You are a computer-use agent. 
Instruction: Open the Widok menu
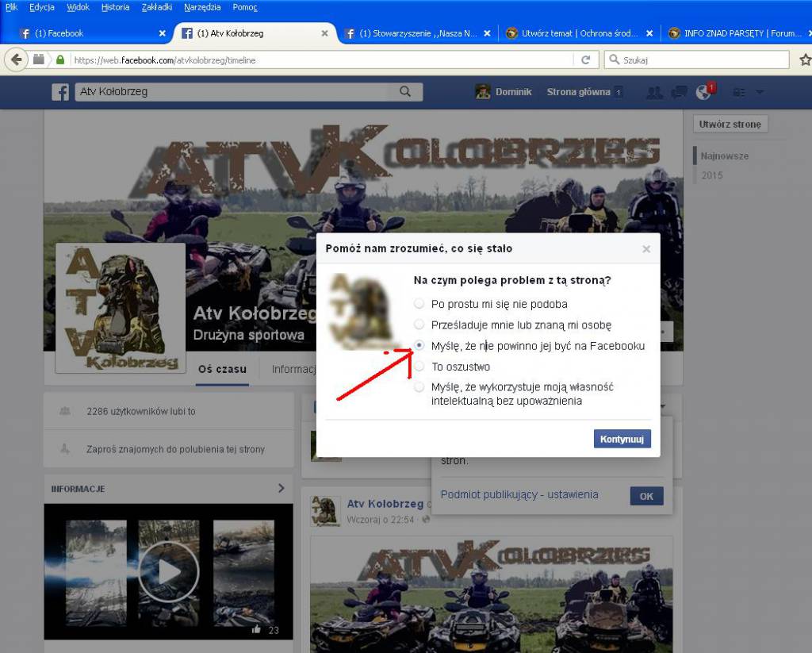(79, 7)
